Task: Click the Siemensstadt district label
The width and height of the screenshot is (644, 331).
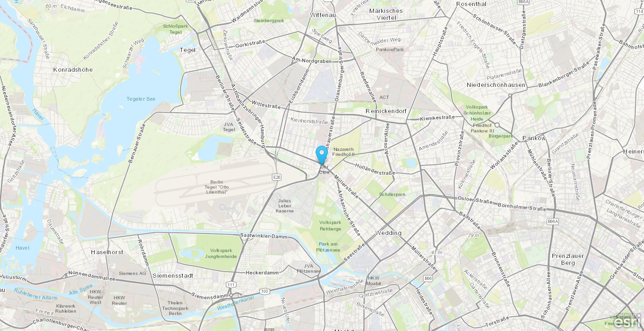Action: (x=173, y=275)
